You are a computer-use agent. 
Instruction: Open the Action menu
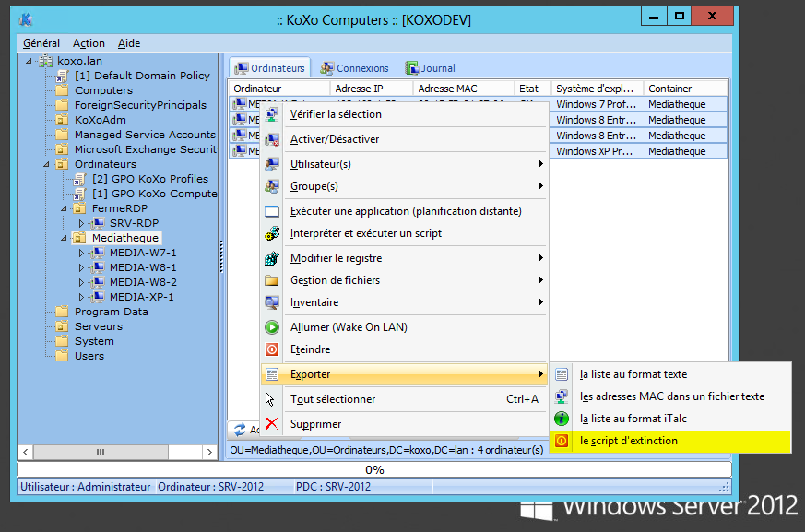(x=89, y=43)
